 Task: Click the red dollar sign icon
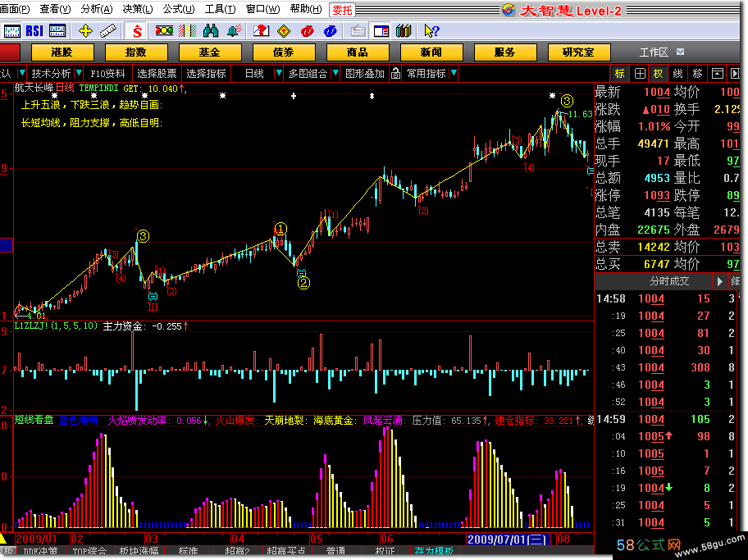(137, 31)
